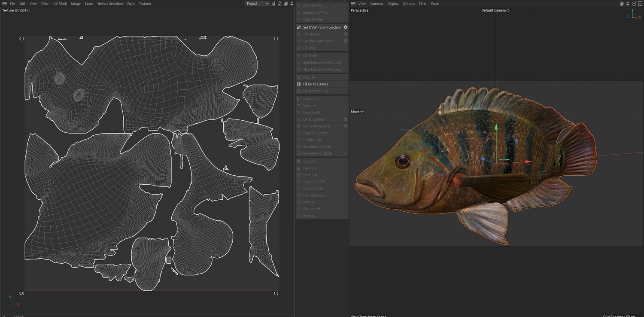Select the UV Editor zoom arrows icon
This screenshot has height=317, width=644.
click(x=292, y=3)
